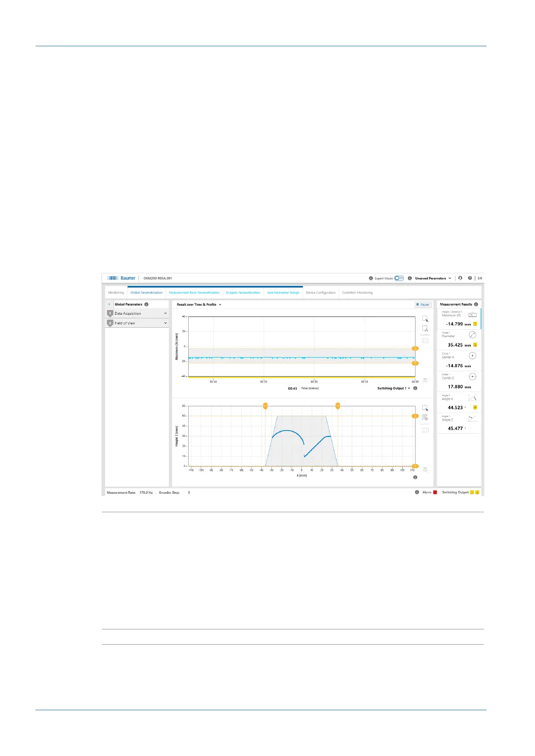This screenshot has height=756, width=535.
Task: Show info for Global Parameters
Action: [x=146, y=304]
